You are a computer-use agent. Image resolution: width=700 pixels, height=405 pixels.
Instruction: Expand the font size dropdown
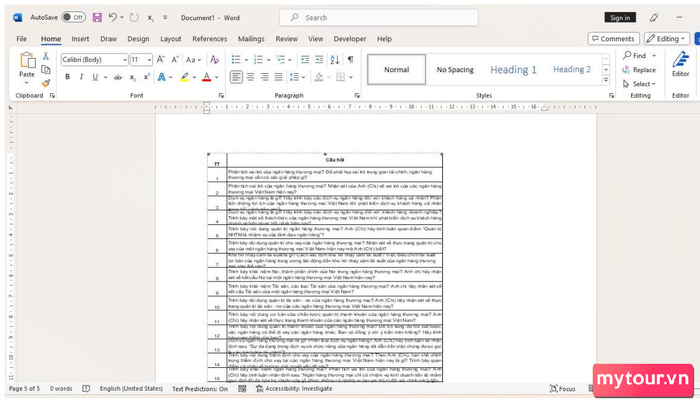pyautogui.click(x=148, y=59)
